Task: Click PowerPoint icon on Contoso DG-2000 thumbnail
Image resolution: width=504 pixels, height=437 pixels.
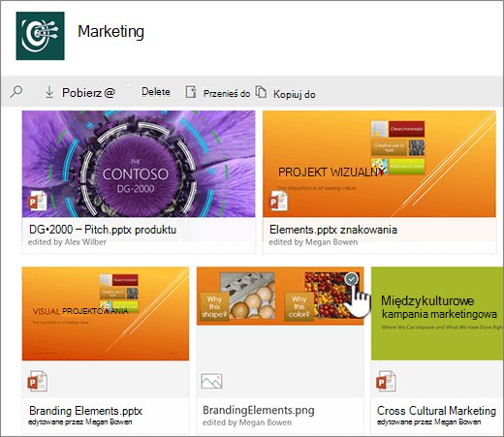Action: [37, 201]
